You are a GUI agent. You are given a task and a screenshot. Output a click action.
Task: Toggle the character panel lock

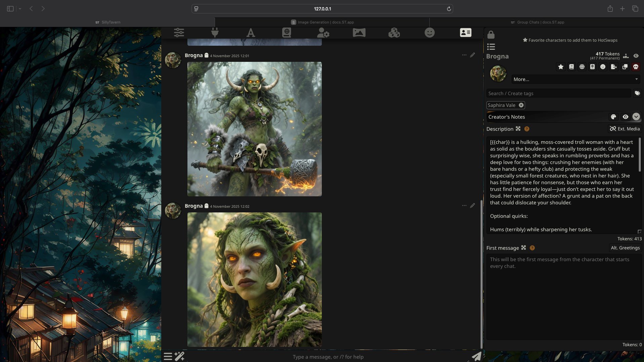491,35
